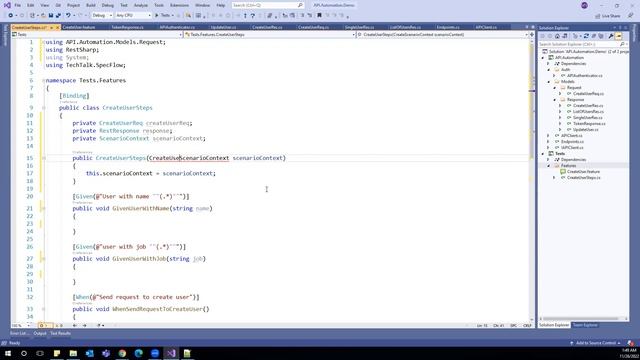This screenshot has height=360, width=640.
Task: Click the Cortana search circle icon
Action: pos(24,353)
